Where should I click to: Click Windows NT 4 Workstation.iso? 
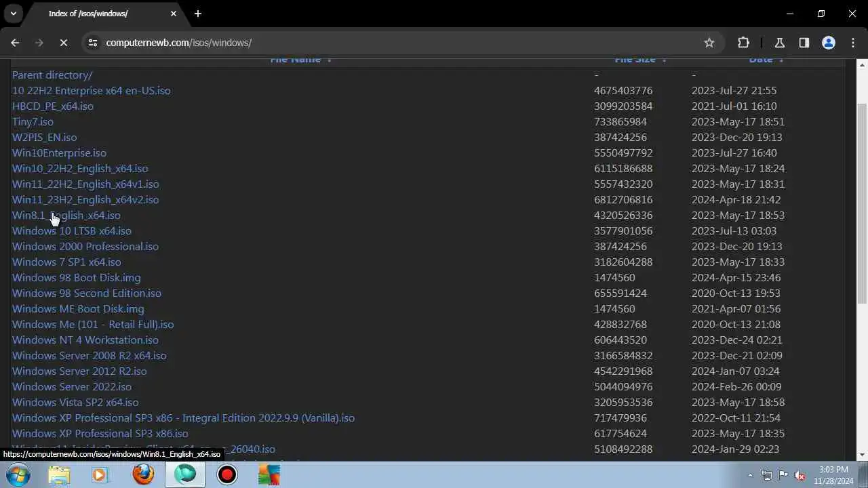click(85, 340)
